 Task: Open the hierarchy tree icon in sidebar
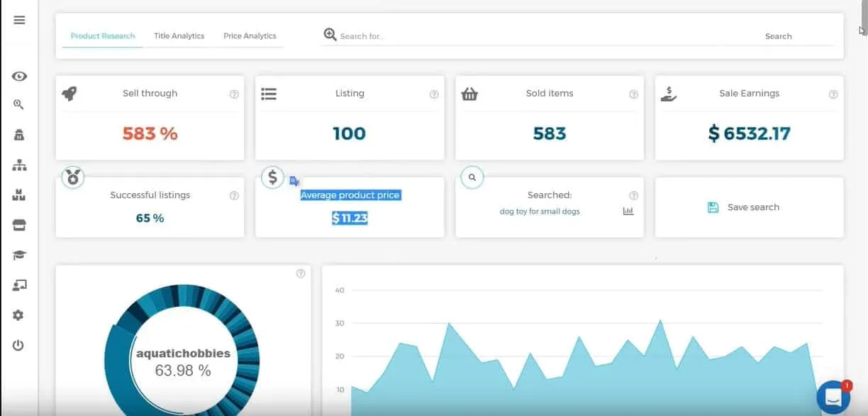tap(19, 165)
